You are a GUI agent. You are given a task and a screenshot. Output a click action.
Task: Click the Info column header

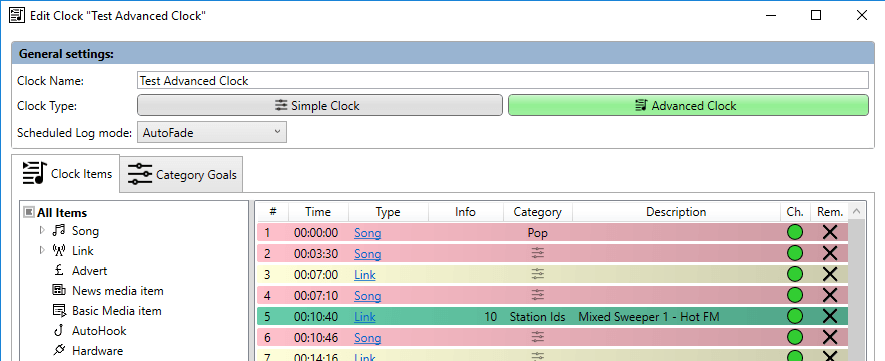tap(466, 212)
